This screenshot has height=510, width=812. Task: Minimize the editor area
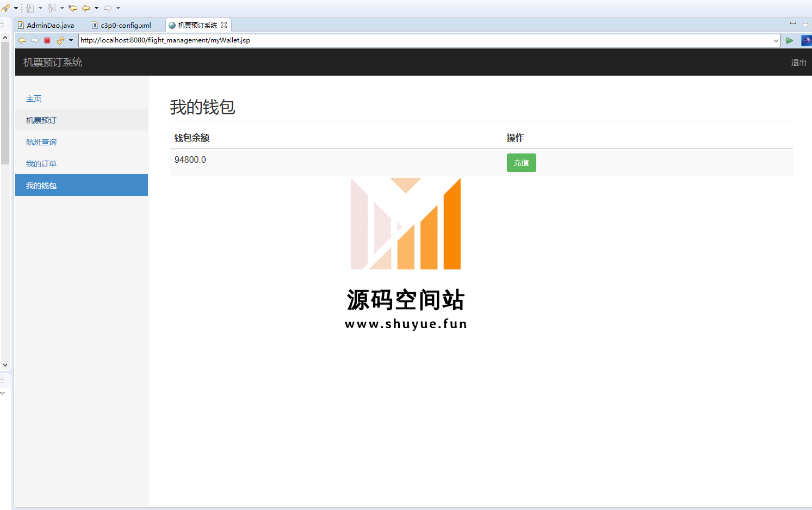pos(793,23)
